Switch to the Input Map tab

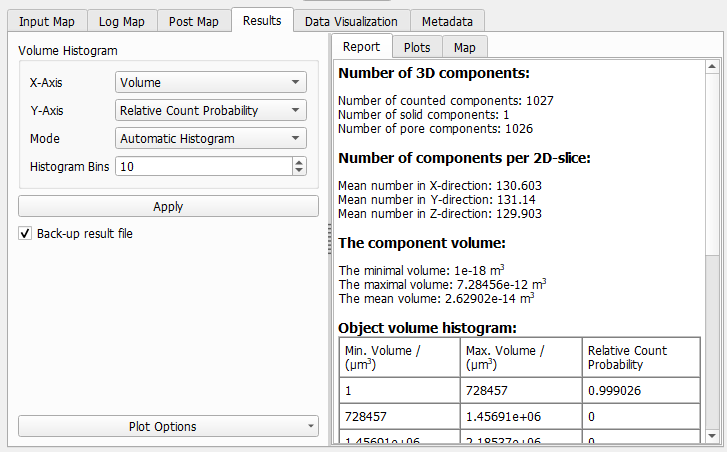[x=47, y=21]
